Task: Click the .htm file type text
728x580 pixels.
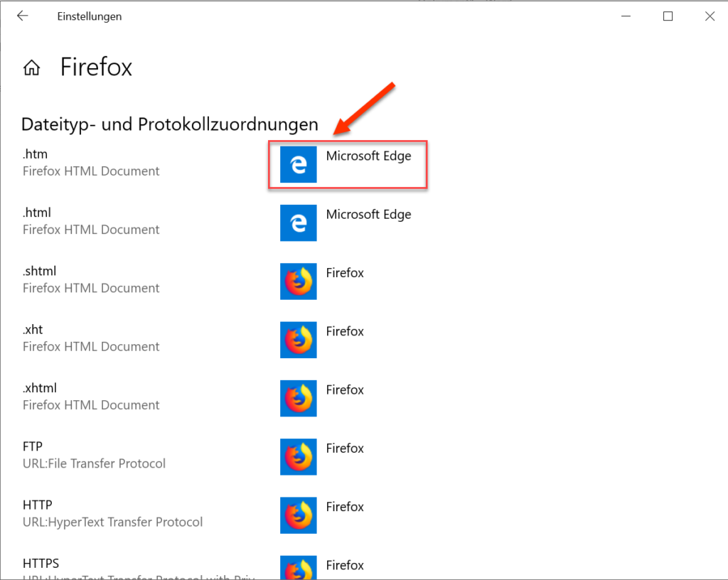Action: (36, 154)
